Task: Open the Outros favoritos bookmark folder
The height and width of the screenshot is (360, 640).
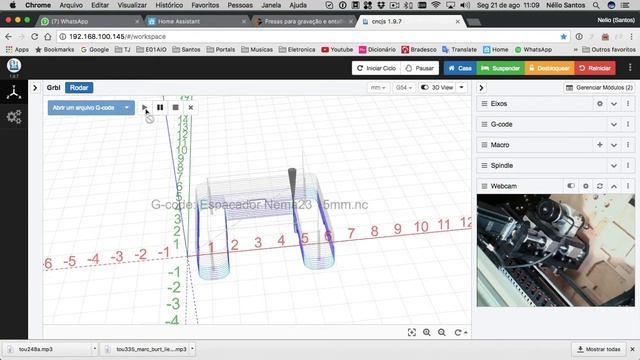Action: [x=609, y=49]
